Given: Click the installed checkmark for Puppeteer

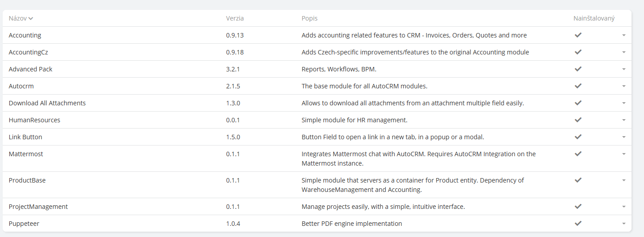Looking at the screenshot, I should pos(578,223).
